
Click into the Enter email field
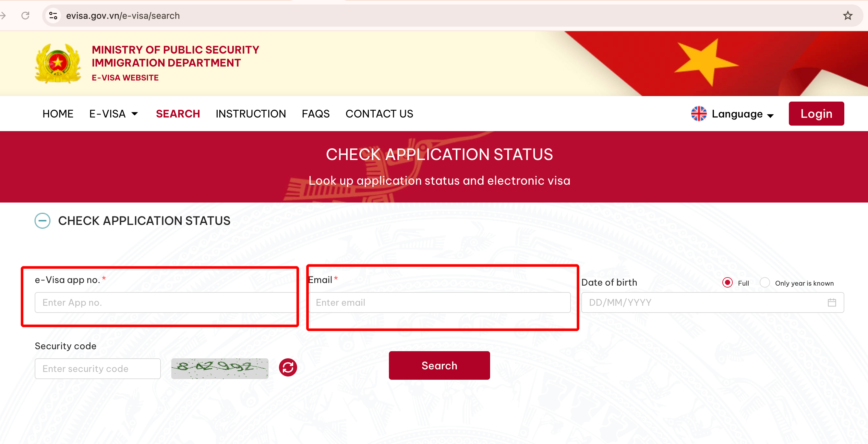click(439, 302)
